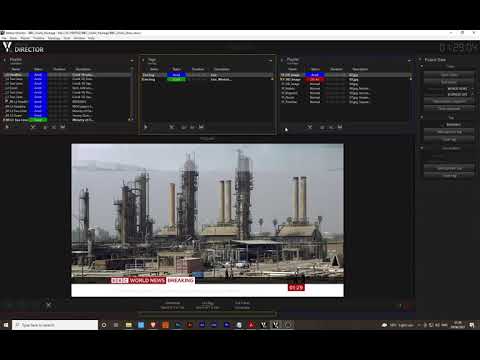
Task: Collapse the third section of the side panel
Action: click(x=422, y=148)
